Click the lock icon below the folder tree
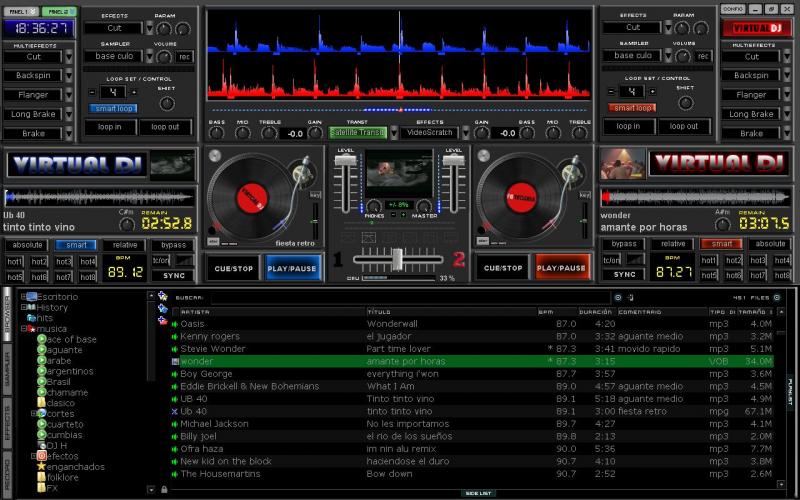 point(164,489)
